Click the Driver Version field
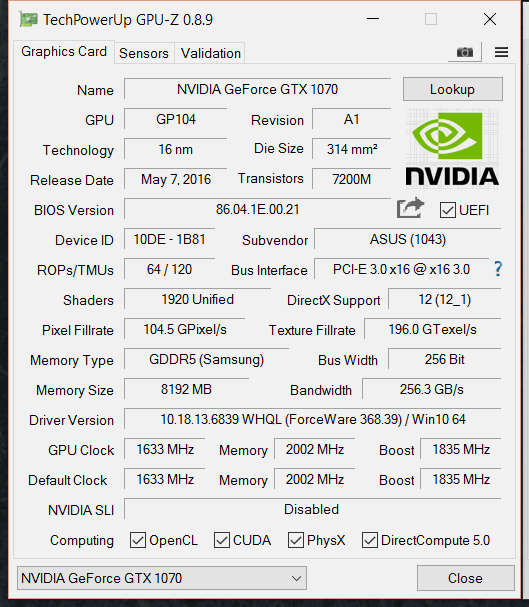The image size is (529, 607). [313, 419]
